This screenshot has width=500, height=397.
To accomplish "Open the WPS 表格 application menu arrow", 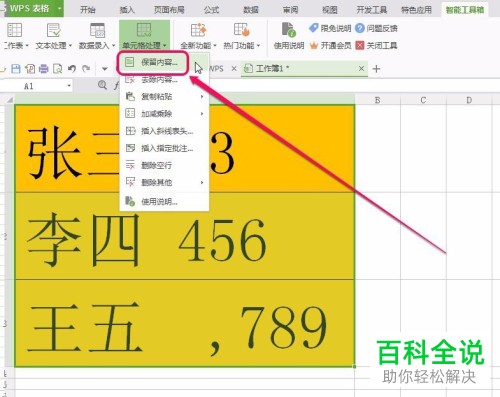I will pyautogui.click(x=59, y=8).
